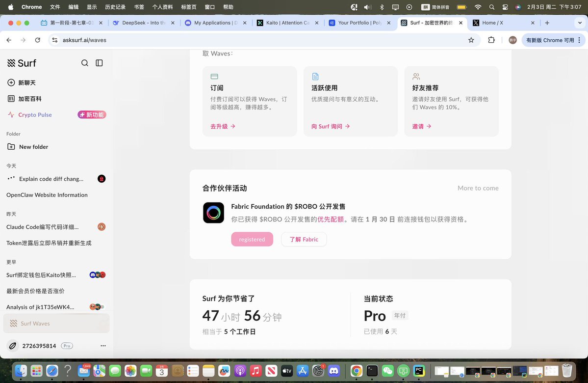Open chat 'Token泄露后立即吊销并重新生成'
The height and width of the screenshot is (383, 588).
coord(56,243)
